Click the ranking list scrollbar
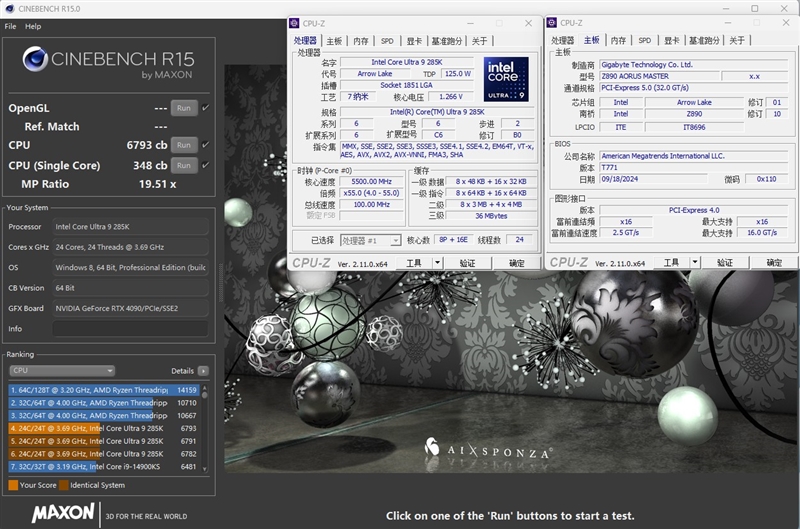 (205, 429)
